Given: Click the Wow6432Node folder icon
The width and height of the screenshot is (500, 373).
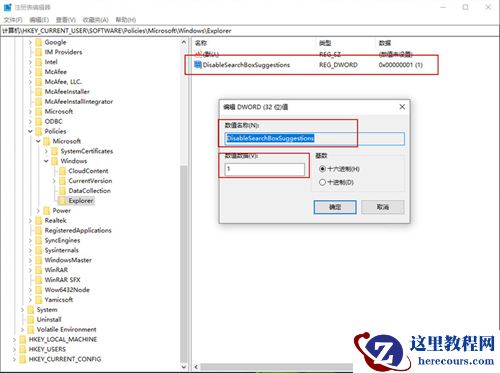Looking at the screenshot, I should coord(39,290).
